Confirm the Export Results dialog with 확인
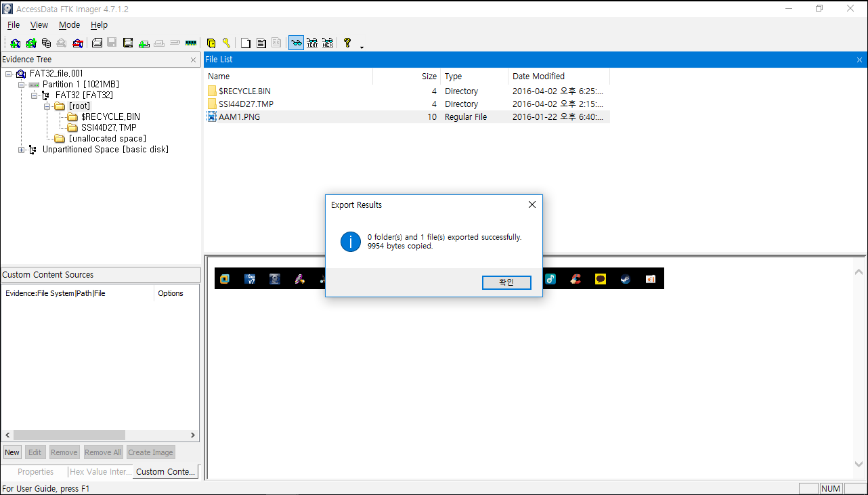 506,282
